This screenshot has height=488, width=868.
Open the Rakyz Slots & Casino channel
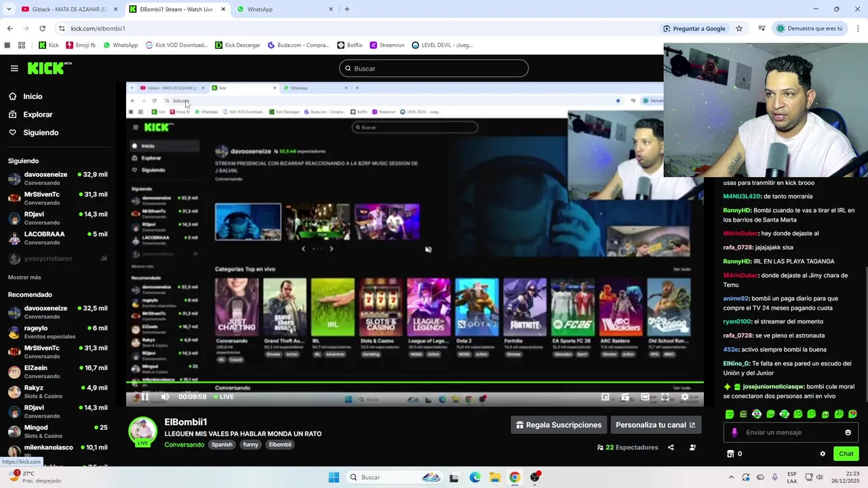point(58,392)
